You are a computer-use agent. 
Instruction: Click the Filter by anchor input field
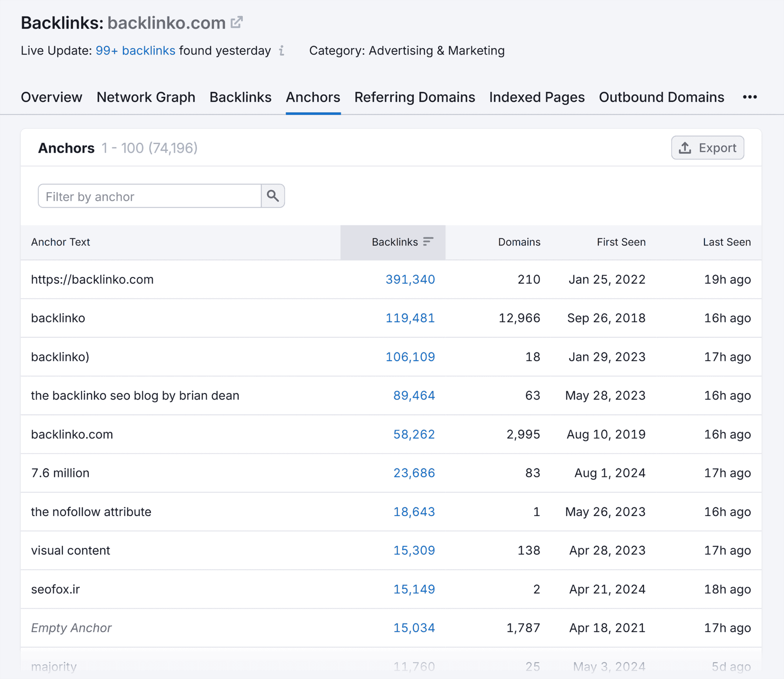(x=149, y=196)
